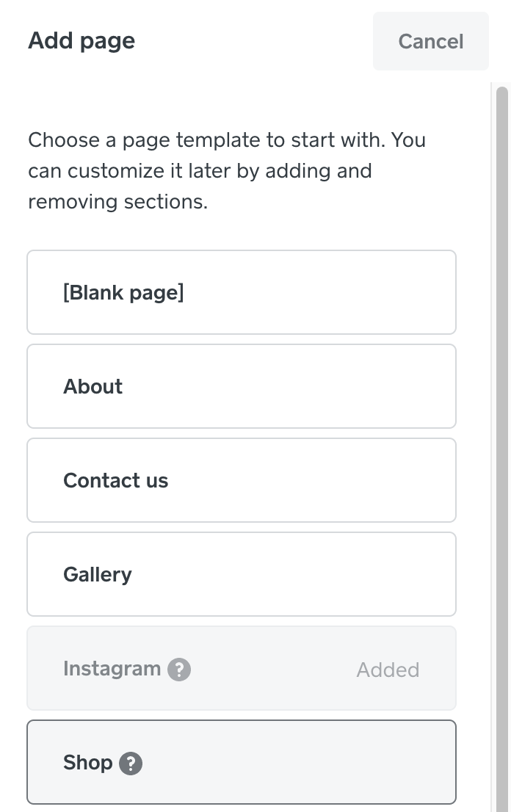
Task: Click the "Add page" panel heading
Action: pos(81,40)
